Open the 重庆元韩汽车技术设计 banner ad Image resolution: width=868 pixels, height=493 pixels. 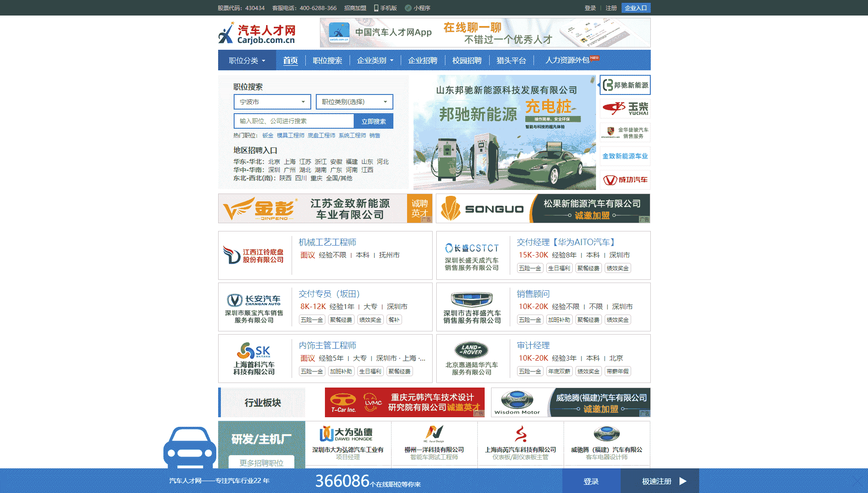405,402
